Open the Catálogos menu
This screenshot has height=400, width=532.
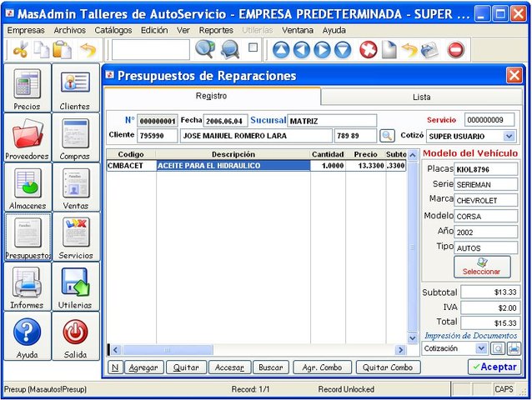click(113, 31)
